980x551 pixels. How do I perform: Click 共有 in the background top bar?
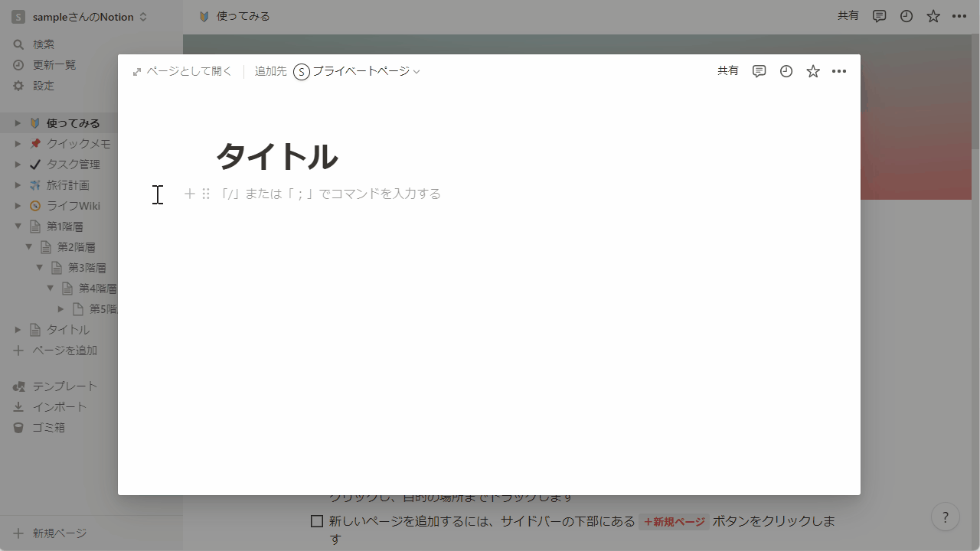pos(848,16)
